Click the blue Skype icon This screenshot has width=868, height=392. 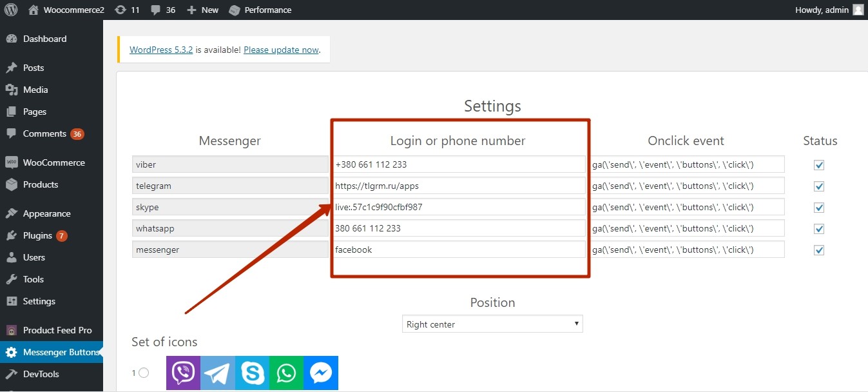pyautogui.click(x=252, y=373)
